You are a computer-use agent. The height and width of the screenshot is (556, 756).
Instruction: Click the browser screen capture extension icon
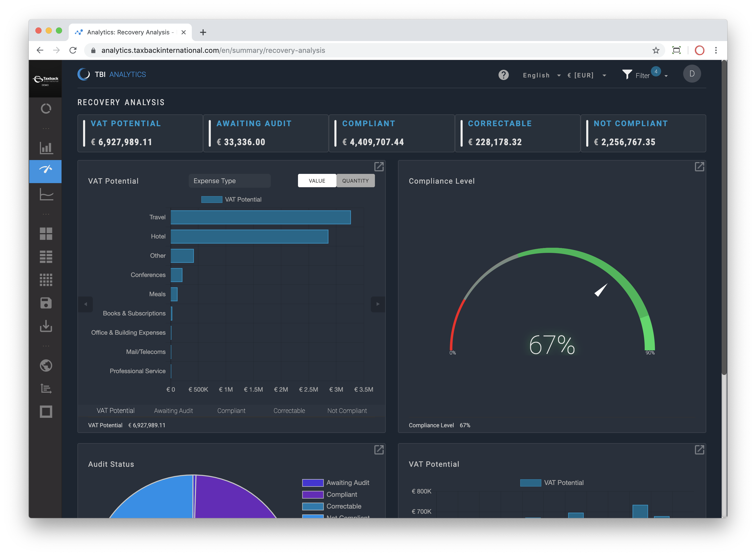coord(676,51)
